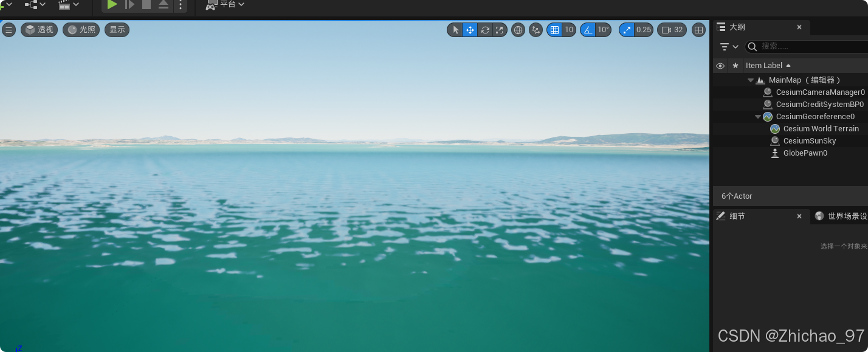868x352 pixels.
Task: Click the viewport layout grid icon
Action: tap(699, 30)
